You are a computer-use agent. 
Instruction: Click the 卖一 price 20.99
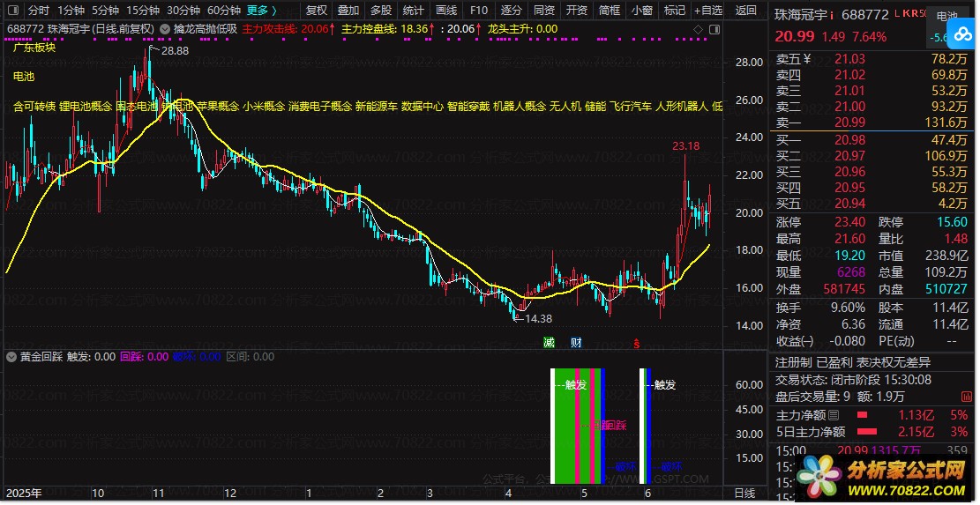(x=850, y=123)
